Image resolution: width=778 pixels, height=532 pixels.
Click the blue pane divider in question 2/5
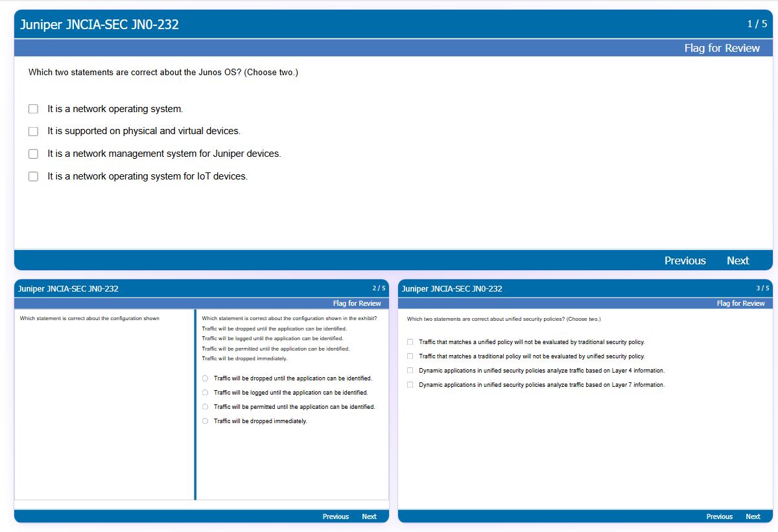[x=195, y=404]
